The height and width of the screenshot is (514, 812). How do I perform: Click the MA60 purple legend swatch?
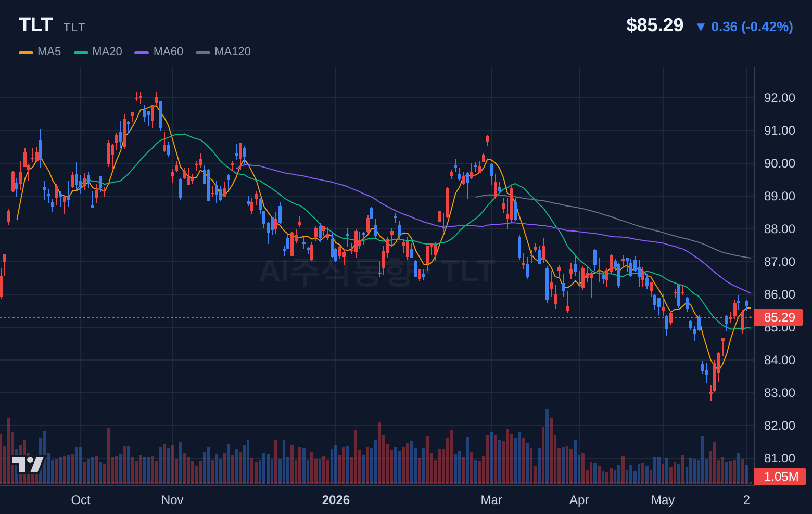click(x=142, y=52)
